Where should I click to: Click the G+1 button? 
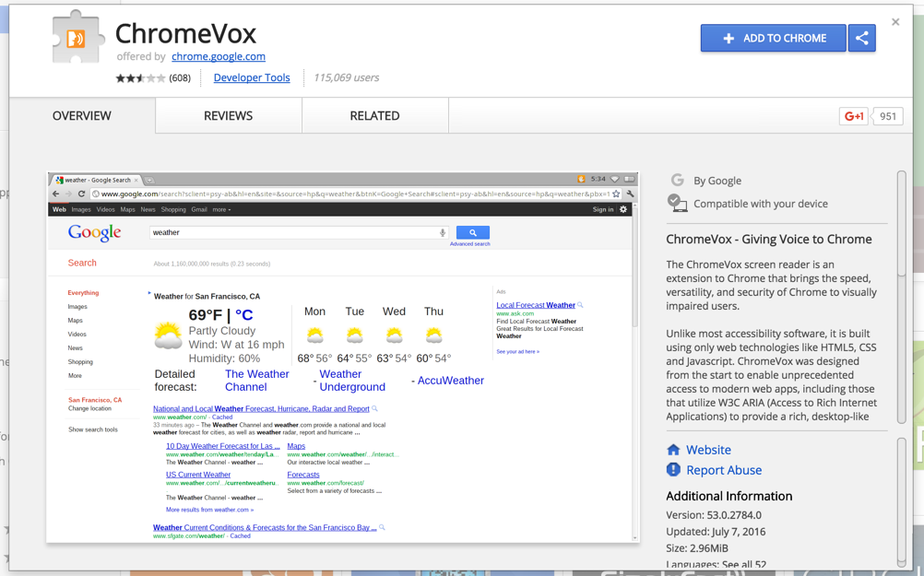(854, 116)
